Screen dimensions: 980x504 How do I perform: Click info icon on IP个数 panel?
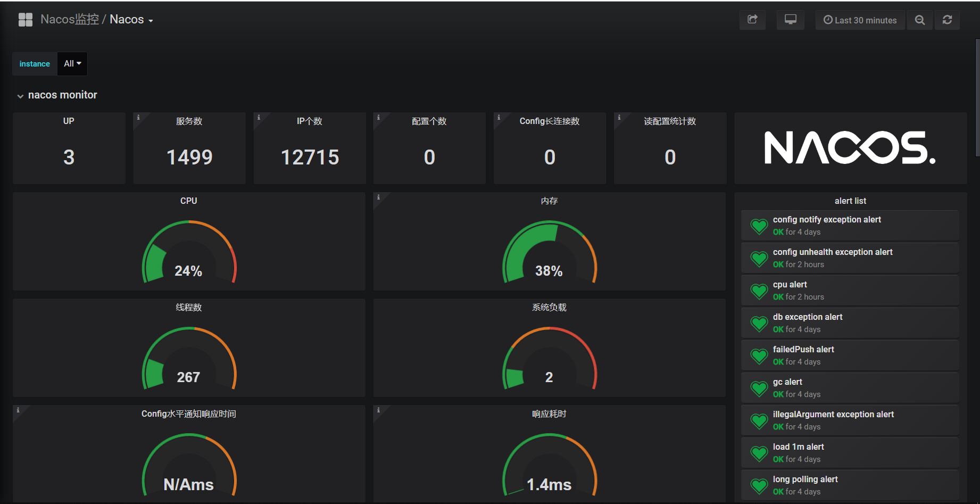click(259, 117)
